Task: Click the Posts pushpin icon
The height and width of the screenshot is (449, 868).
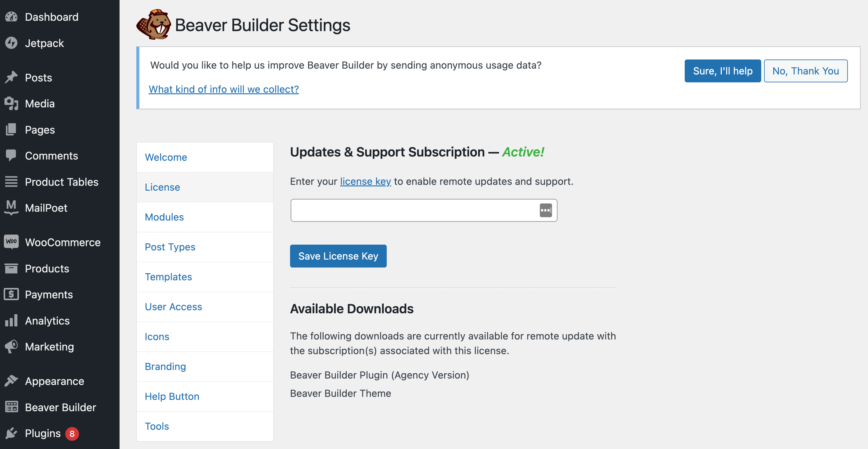Action: 12,77
